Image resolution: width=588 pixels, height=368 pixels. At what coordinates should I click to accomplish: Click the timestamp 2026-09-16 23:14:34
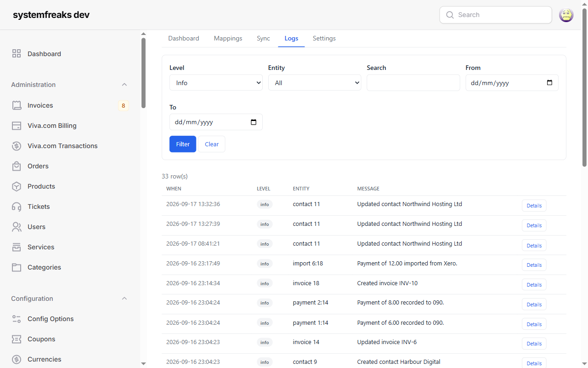tap(193, 283)
